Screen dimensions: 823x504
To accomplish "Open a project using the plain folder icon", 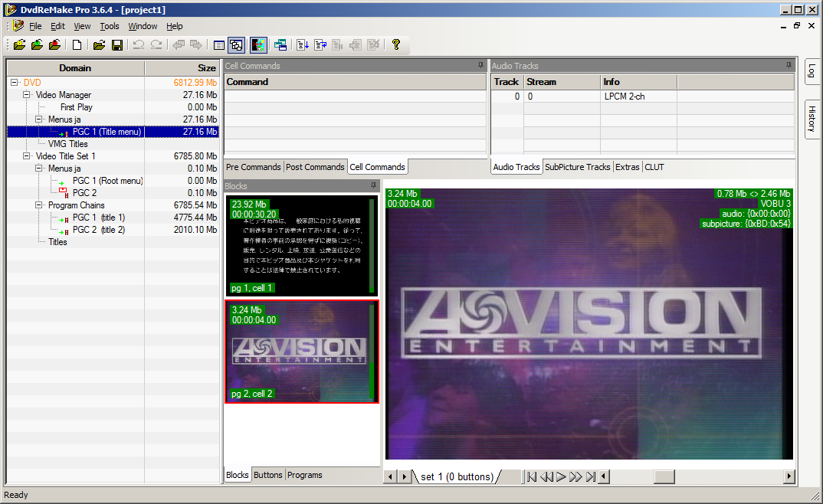I will click(99, 45).
